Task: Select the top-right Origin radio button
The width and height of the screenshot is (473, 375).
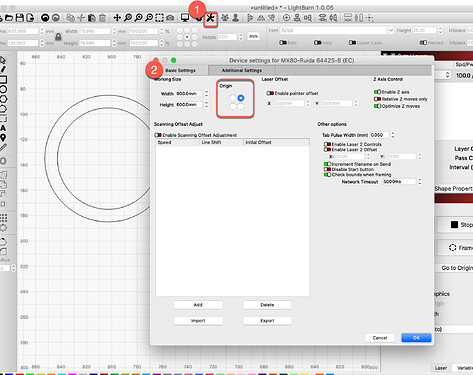Action: tap(241, 98)
